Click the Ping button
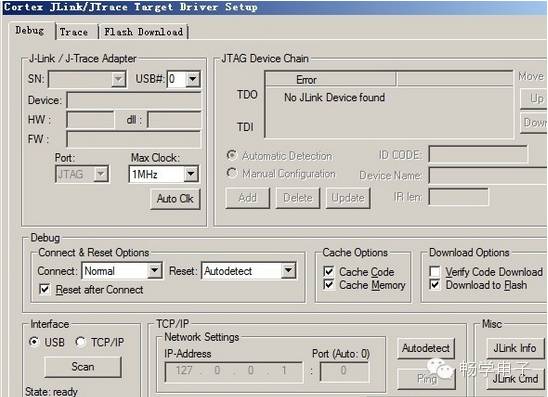This screenshot has height=397, width=548. point(426,379)
